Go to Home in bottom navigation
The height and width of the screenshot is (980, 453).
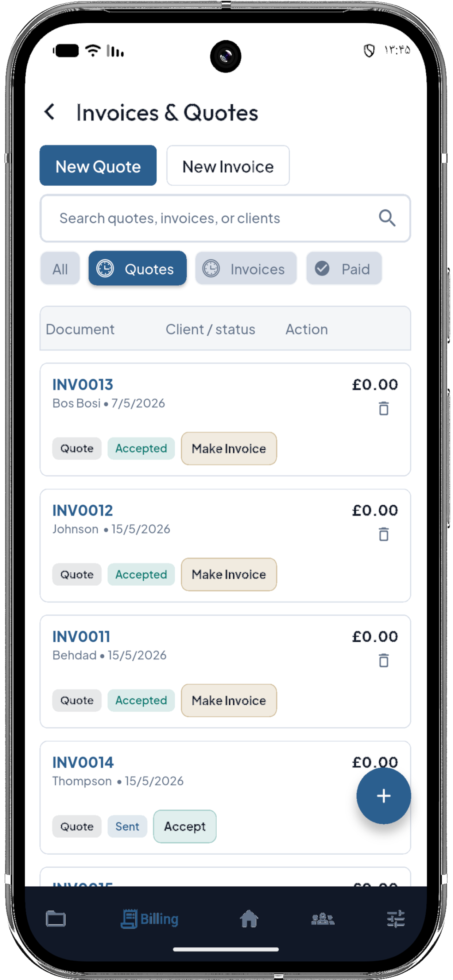[x=249, y=919]
